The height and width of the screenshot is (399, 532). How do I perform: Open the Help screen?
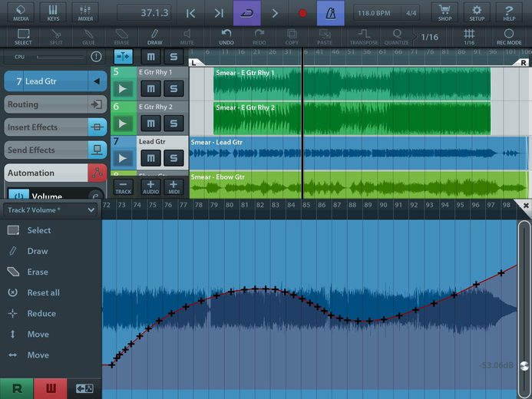pos(509,12)
